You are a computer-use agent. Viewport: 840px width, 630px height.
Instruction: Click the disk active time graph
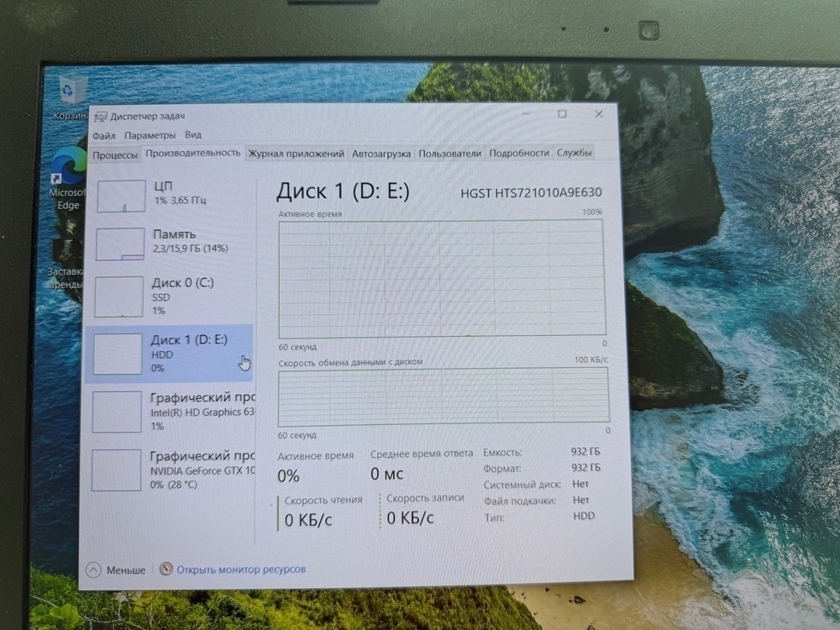(x=442, y=277)
